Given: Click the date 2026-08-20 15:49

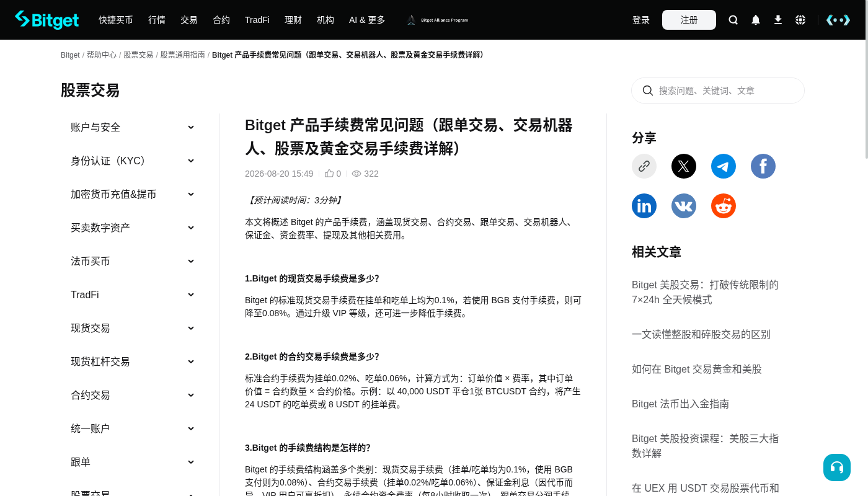Looking at the screenshot, I should 279,174.
